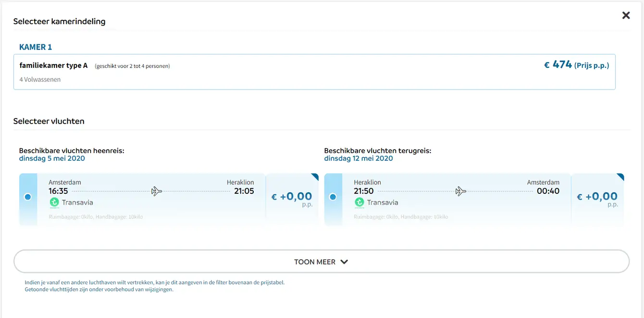Click the return flight +0,00 price box

pos(597,199)
